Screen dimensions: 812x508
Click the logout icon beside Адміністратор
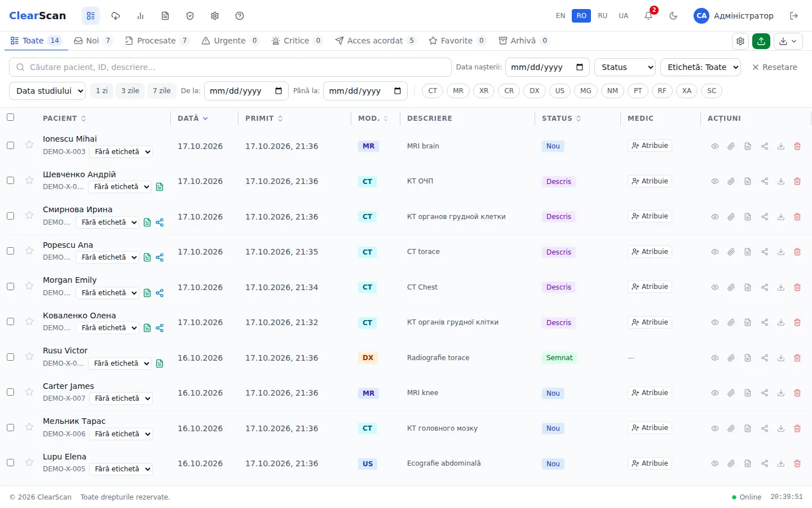[x=794, y=16]
